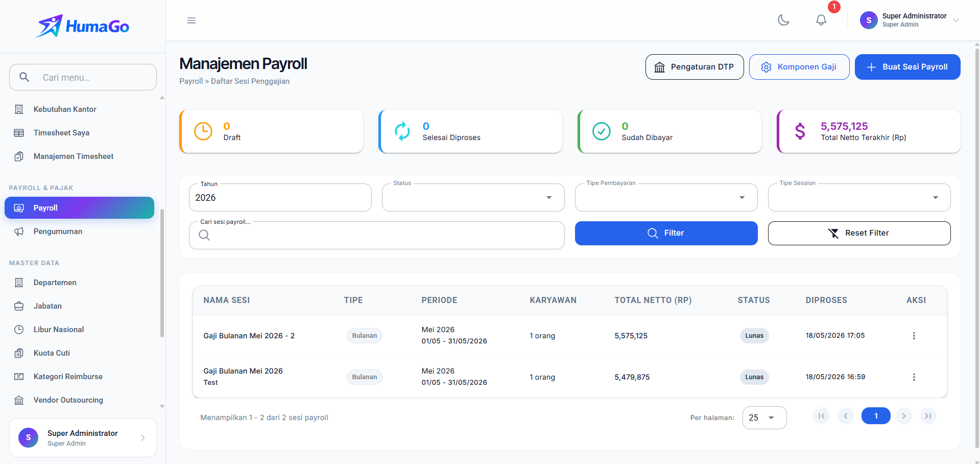Open Komponen Gaji settings

click(799, 67)
